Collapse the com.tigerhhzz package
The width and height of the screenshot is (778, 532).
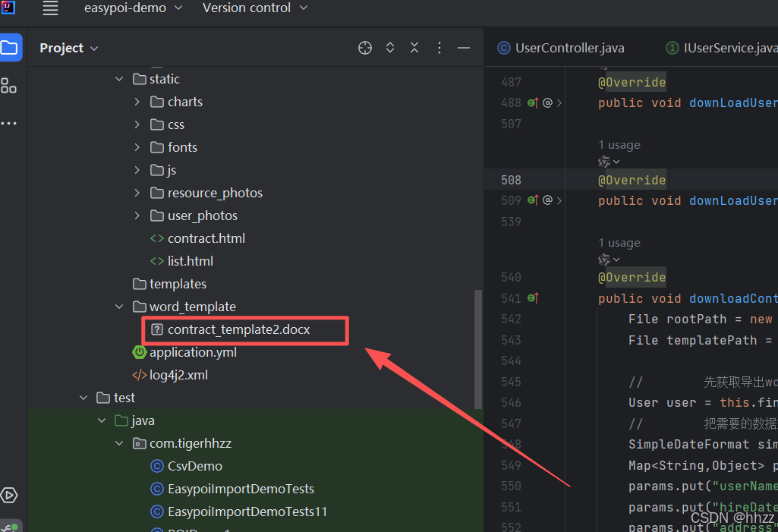(x=119, y=444)
